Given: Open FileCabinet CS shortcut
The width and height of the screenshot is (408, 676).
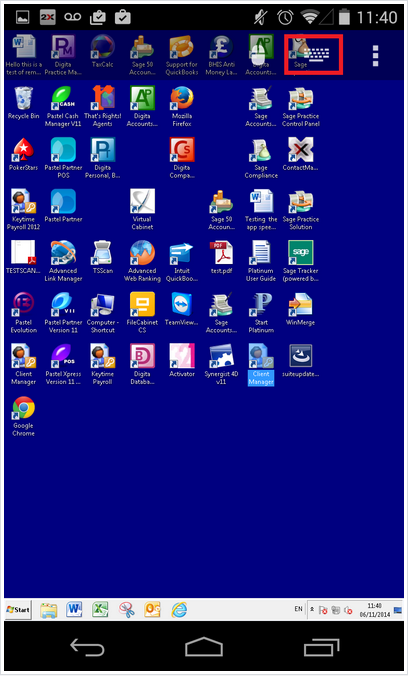Looking at the screenshot, I should tap(142, 313).
